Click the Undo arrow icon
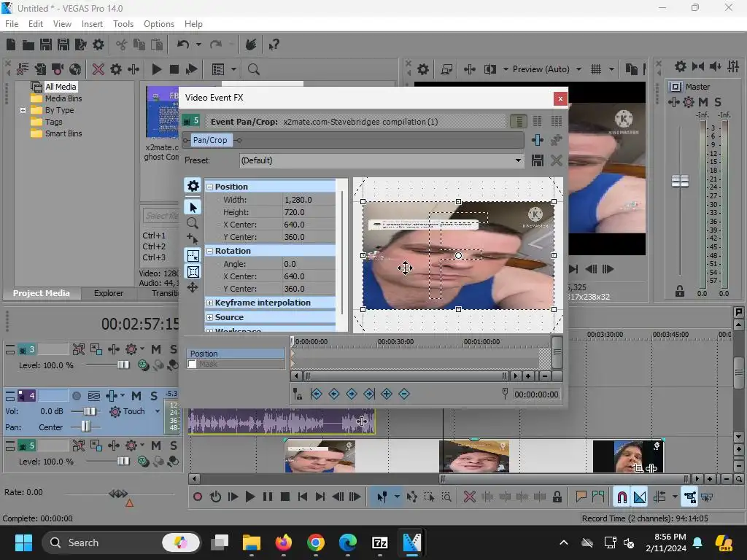747x560 pixels. (183, 44)
